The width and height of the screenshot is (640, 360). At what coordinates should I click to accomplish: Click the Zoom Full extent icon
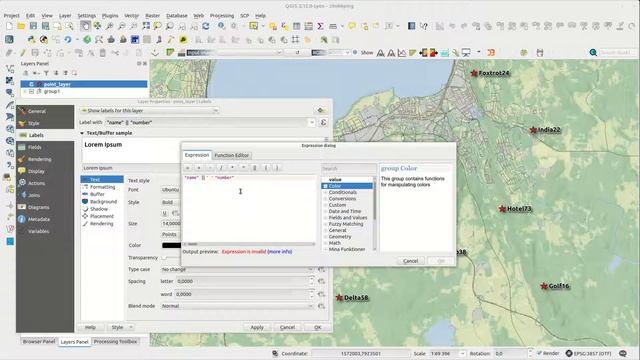pyautogui.click(x=146, y=26)
